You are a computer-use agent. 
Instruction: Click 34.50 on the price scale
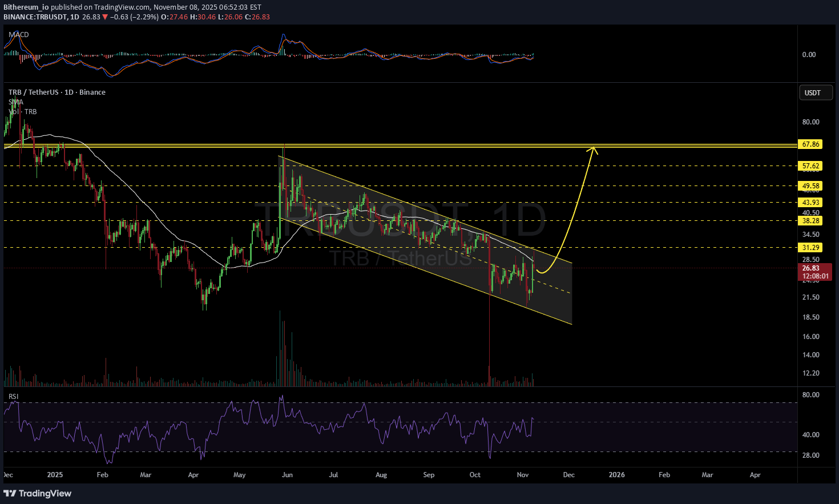[810, 235]
